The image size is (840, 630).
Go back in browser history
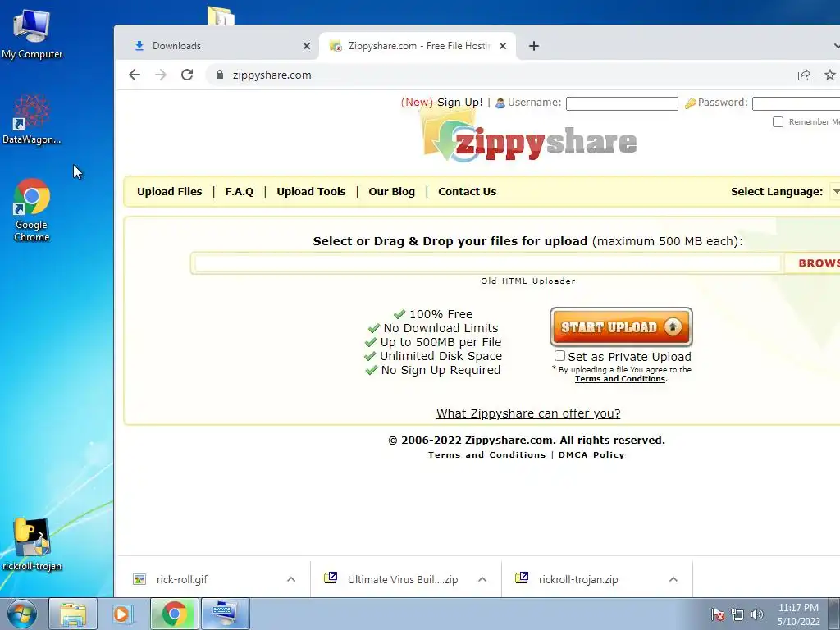[135, 75]
